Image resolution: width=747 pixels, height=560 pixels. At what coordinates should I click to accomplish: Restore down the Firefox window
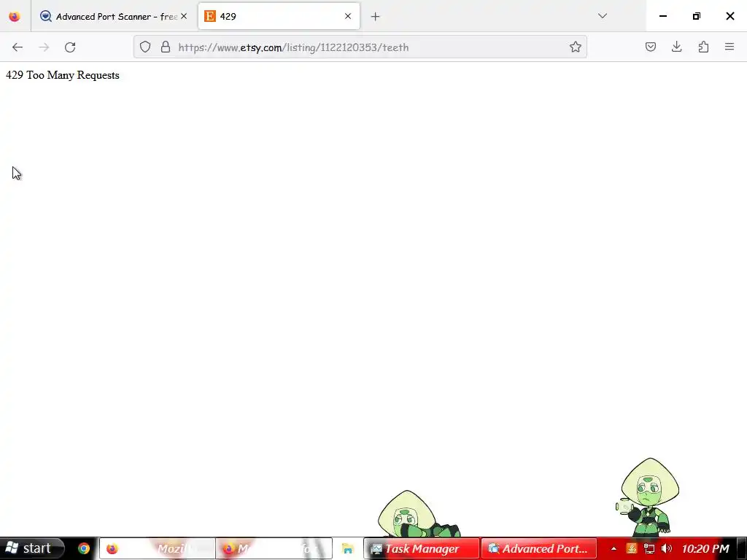pos(697,16)
